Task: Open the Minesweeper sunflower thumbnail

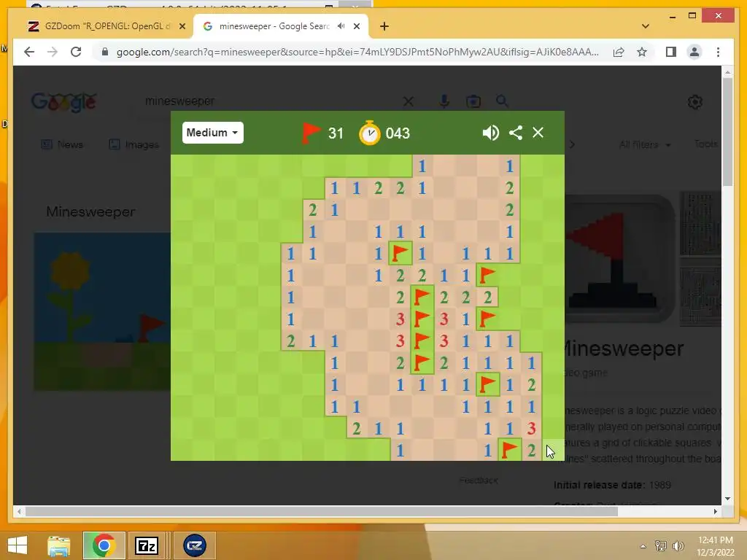Action: coord(102,311)
